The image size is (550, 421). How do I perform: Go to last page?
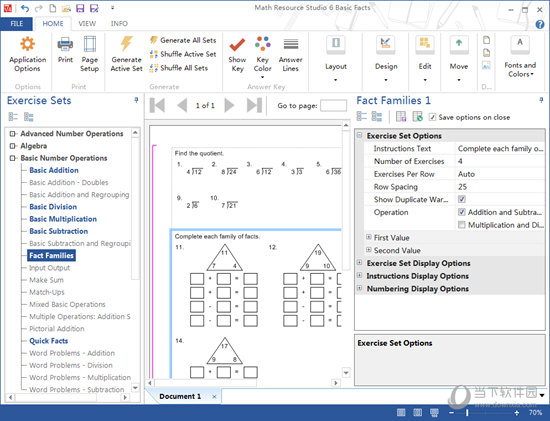pyautogui.click(x=254, y=105)
